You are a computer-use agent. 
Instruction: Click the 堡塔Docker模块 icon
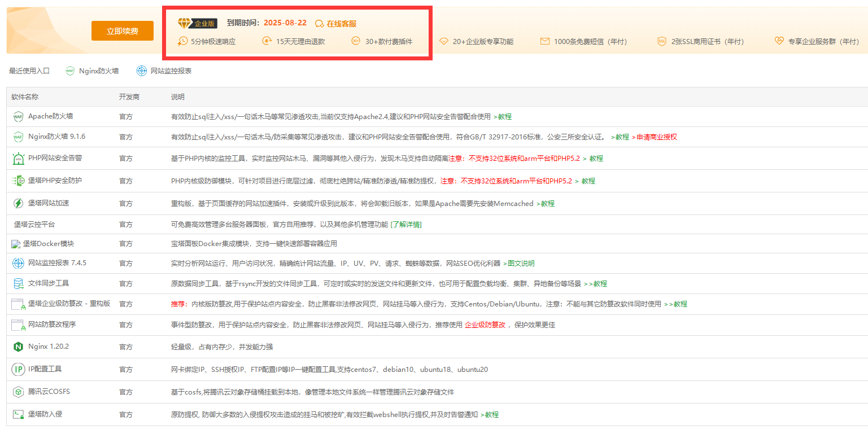[x=16, y=244]
